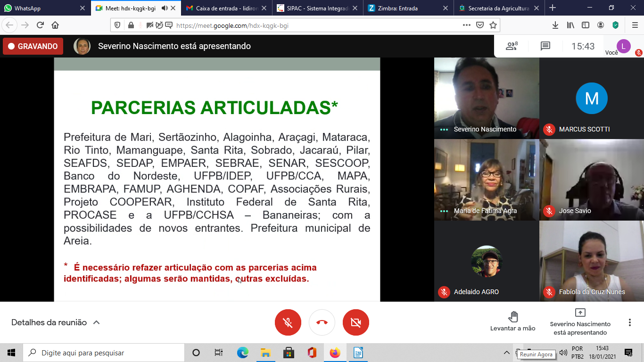
Task: Open the three-dot more options menu
Action: pos(629,322)
